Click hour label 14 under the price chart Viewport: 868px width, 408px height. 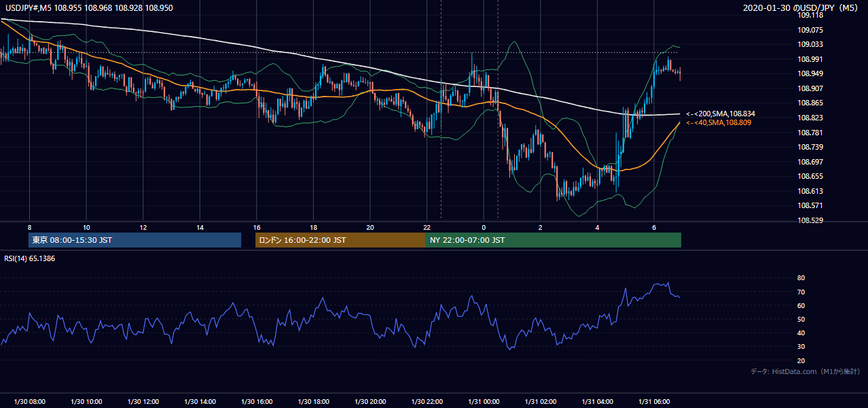coord(200,227)
